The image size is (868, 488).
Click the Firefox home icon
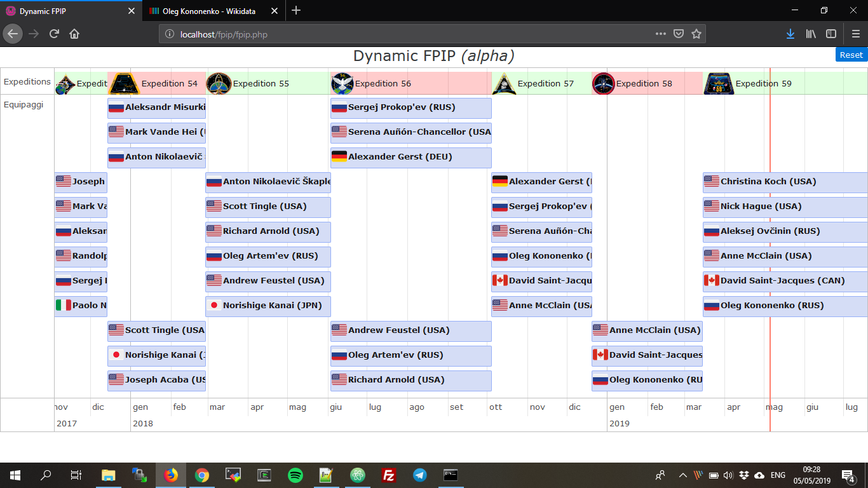click(x=74, y=34)
